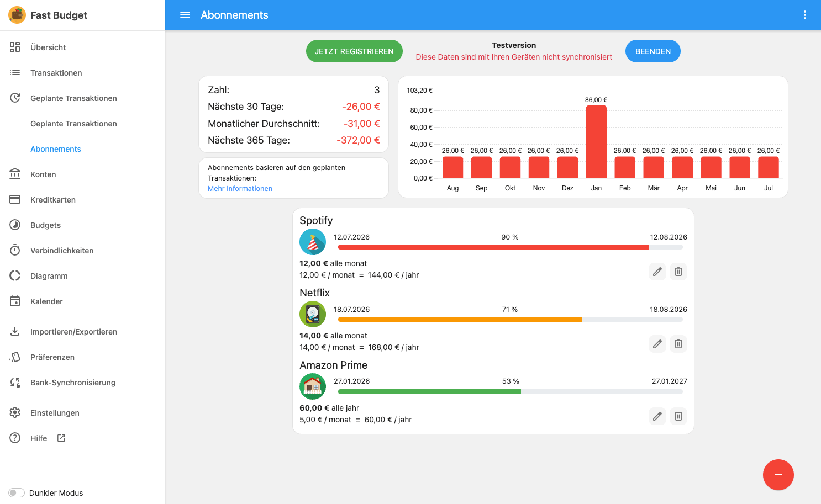Toggle the Dunkler Modus switch
The image size is (821, 504).
click(x=17, y=493)
